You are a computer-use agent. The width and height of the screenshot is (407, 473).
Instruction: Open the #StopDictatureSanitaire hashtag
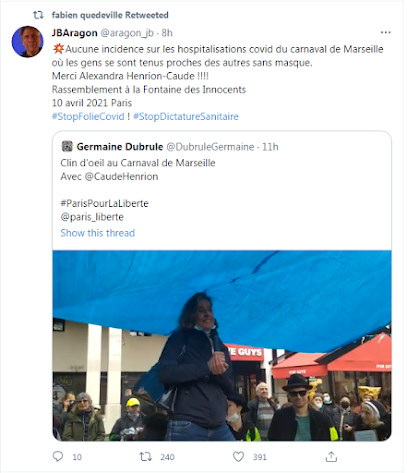tap(186, 116)
